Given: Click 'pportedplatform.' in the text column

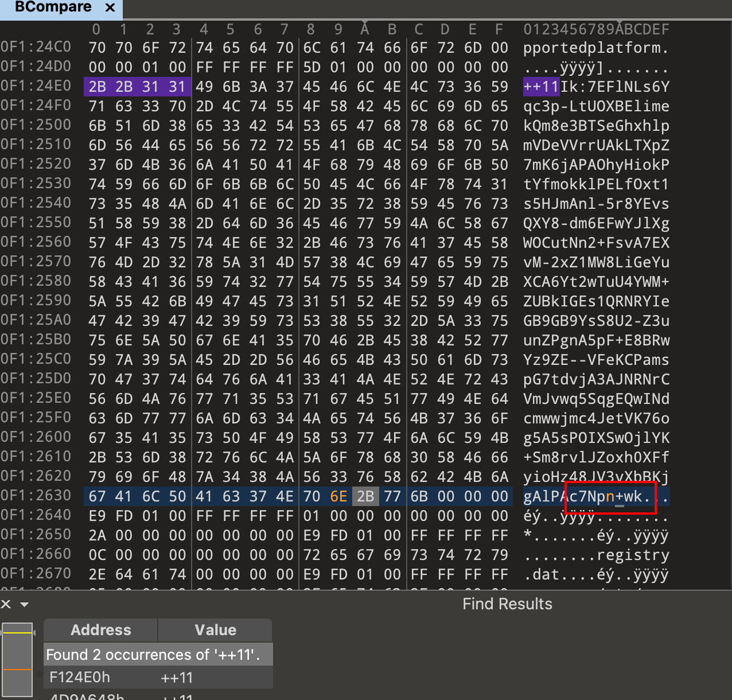Looking at the screenshot, I should coord(595,48).
